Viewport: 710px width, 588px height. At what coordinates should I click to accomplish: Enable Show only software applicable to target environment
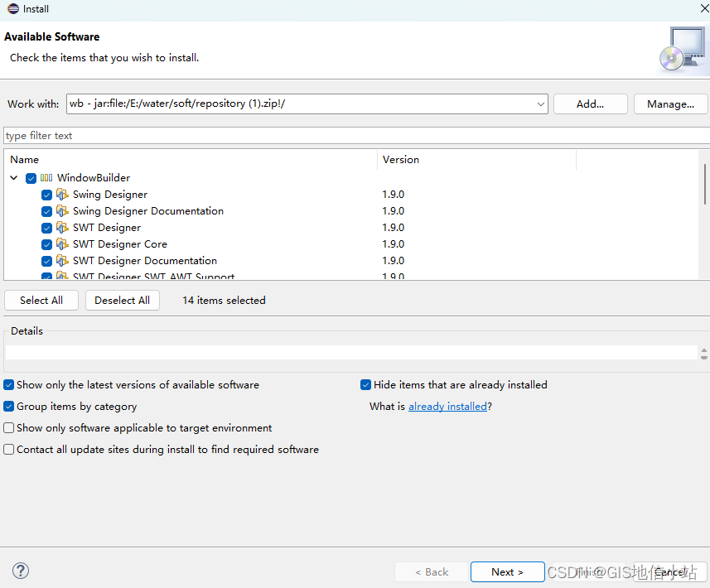point(8,428)
